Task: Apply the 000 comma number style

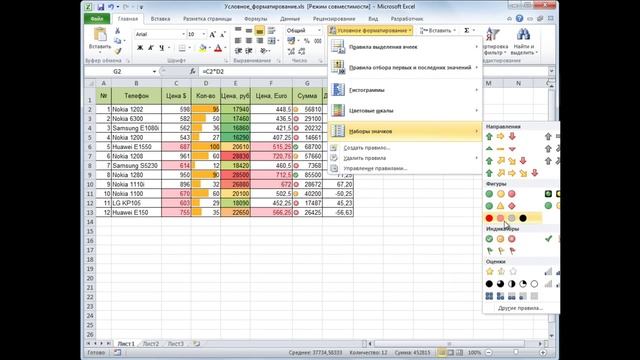Action: click(x=318, y=41)
